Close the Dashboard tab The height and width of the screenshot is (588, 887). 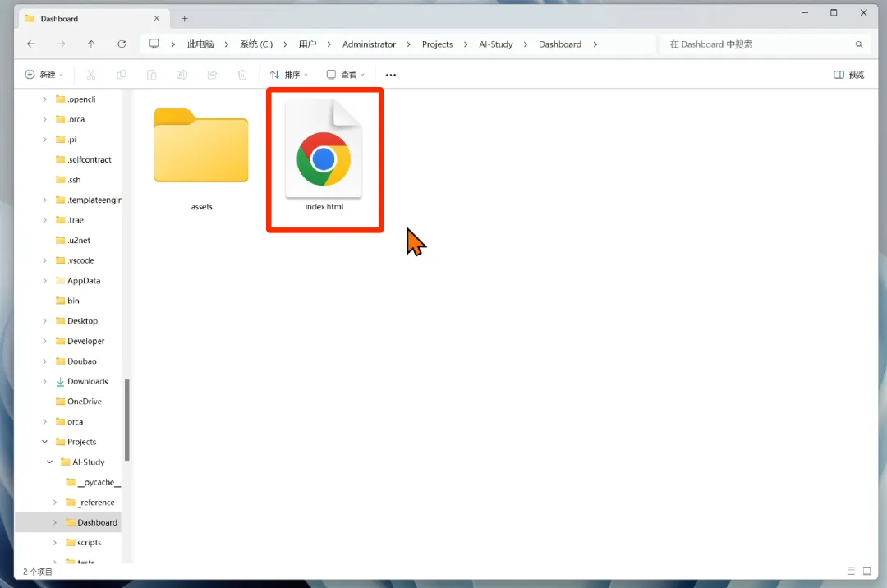[157, 18]
